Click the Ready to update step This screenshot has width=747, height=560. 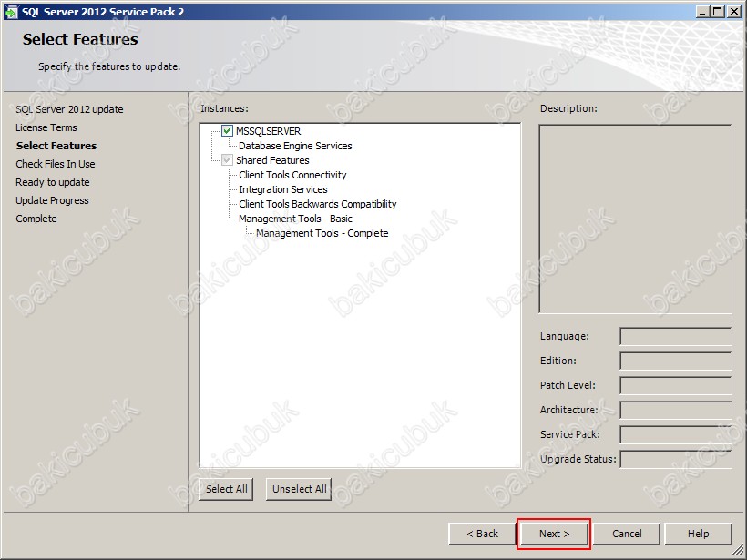tap(53, 182)
